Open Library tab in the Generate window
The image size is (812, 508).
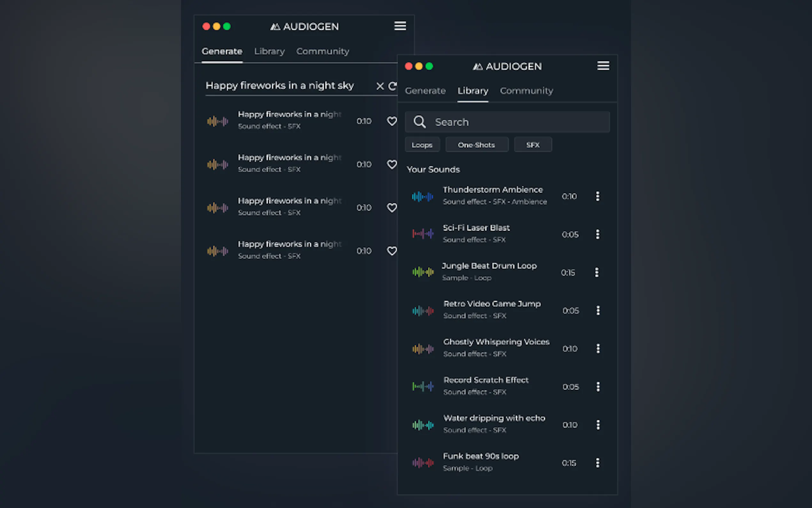click(x=269, y=52)
